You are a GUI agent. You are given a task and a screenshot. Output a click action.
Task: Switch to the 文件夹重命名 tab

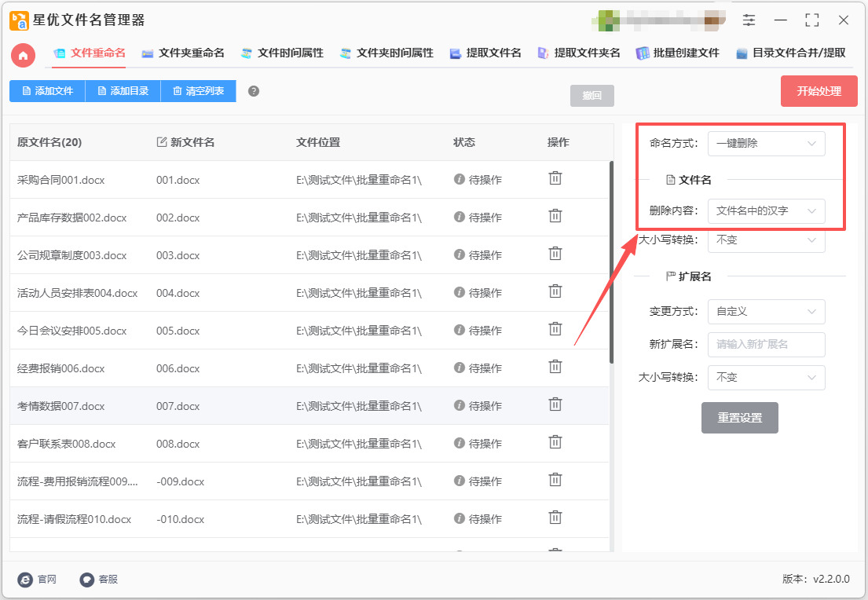(183, 53)
